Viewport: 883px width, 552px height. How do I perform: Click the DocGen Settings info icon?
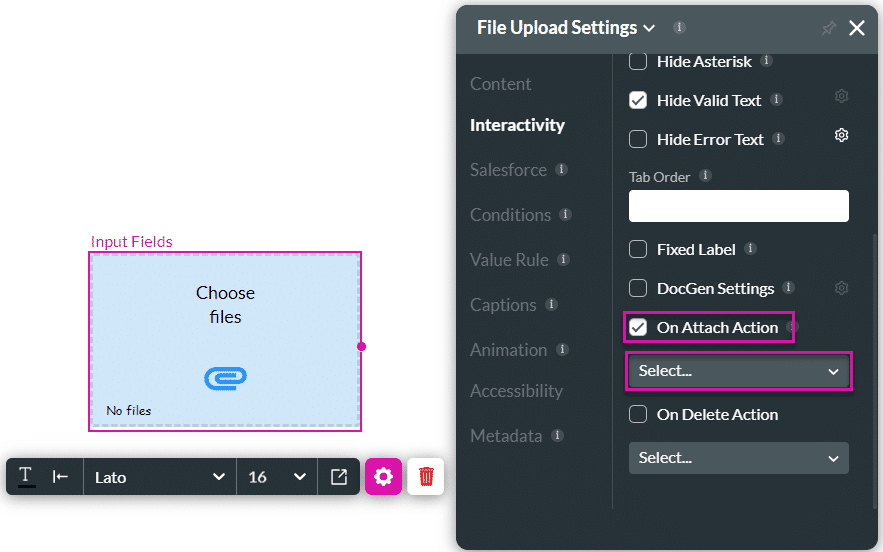788,287
